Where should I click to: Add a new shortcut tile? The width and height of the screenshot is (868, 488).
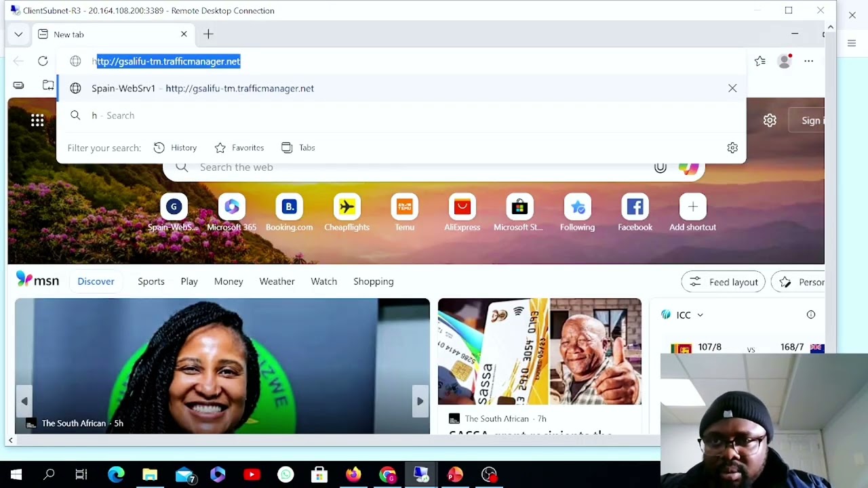tap(693, 213)
